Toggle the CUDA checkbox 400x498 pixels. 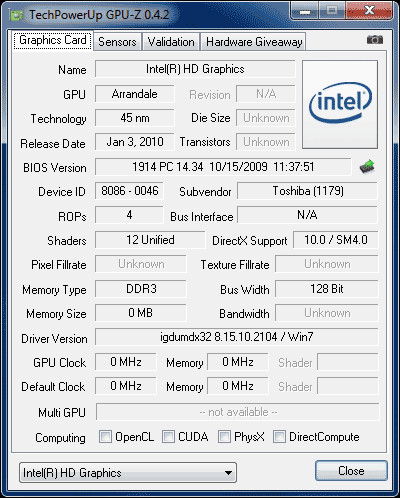click(168, 436)
